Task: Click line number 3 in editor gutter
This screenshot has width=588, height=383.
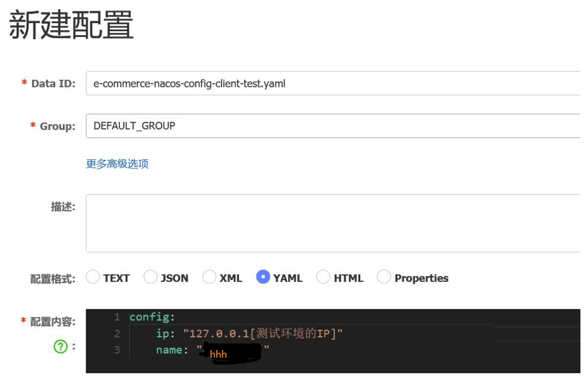Action: tap(117, 350)
